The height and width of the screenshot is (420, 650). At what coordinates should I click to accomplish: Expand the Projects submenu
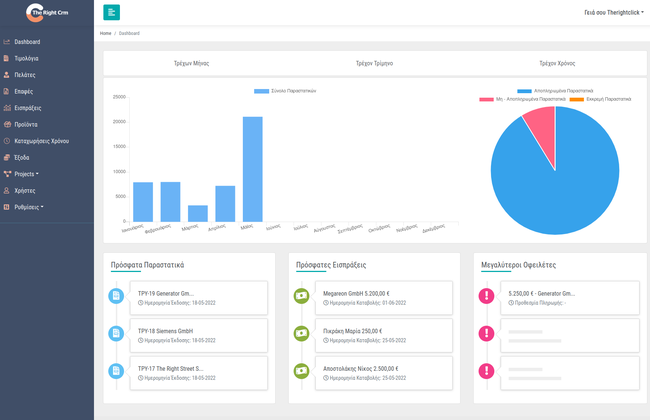click(x=27, y=174)
